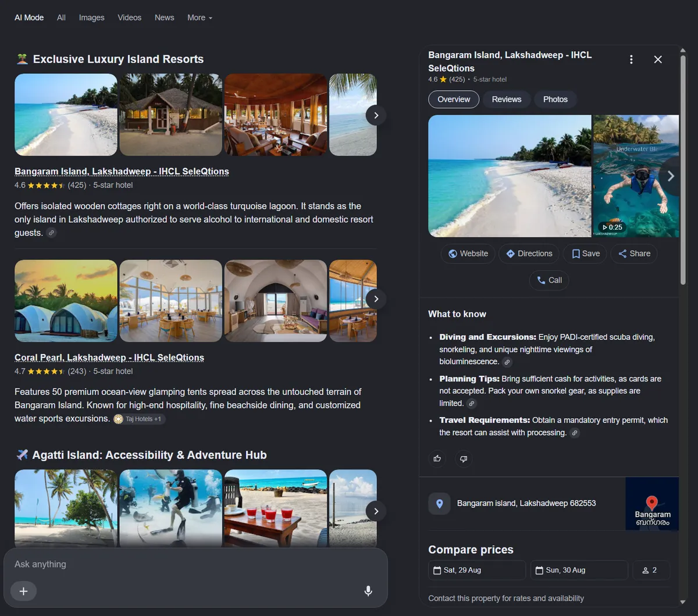Share the Bangaram Island listing

(634, 254)
